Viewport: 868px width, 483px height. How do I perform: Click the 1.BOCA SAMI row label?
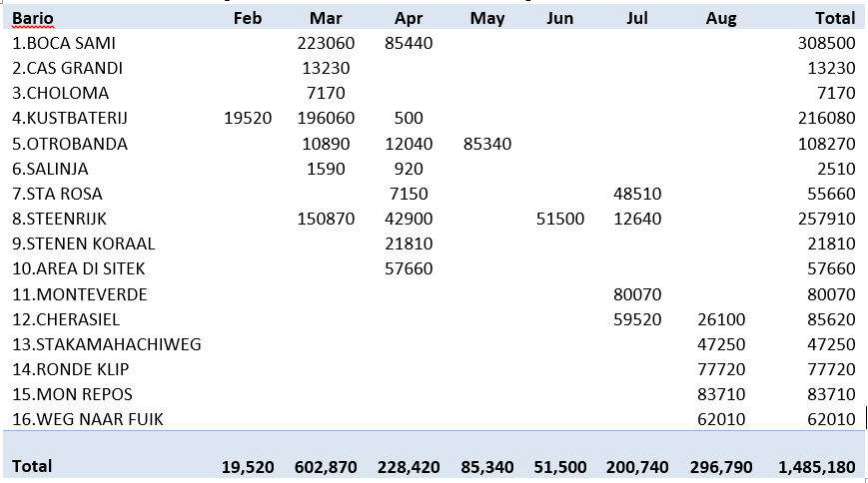point(64,43)
